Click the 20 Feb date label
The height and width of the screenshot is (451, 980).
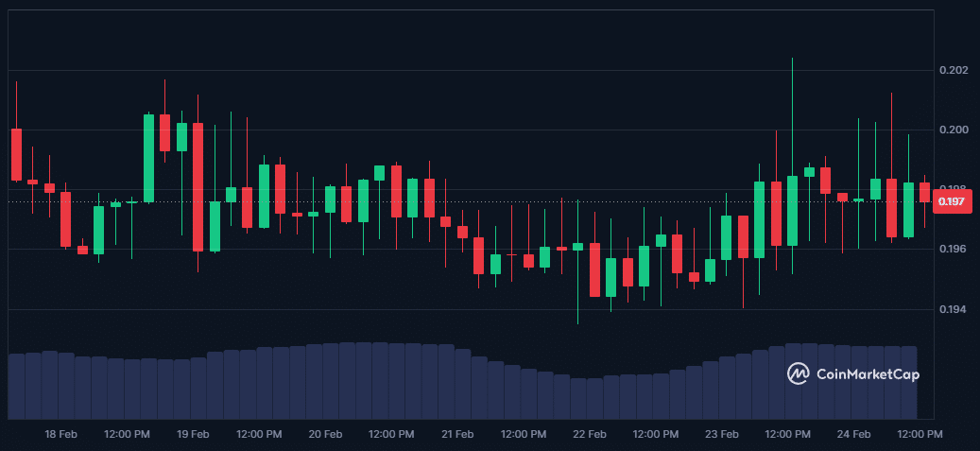326,434
